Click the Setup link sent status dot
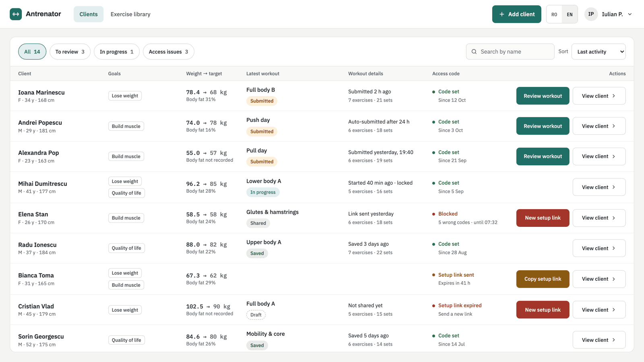Image resolution: width=644 pixels, height=362 pixels. 433,275
